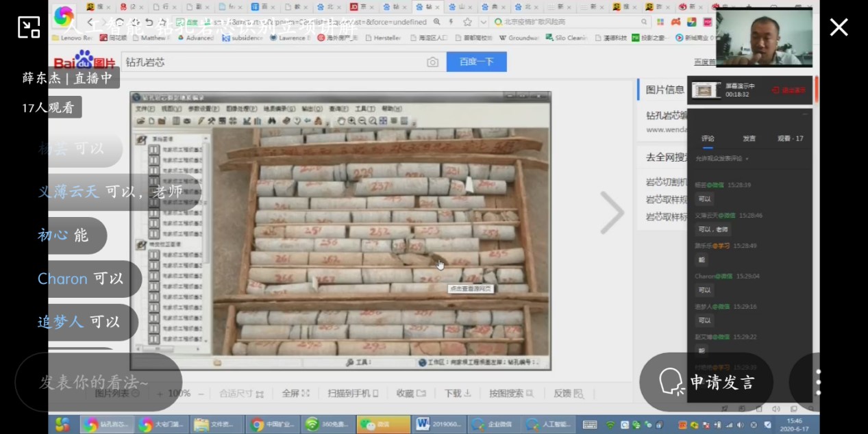Click the plus zoom-in beside 100%

[x=160, y=394]
